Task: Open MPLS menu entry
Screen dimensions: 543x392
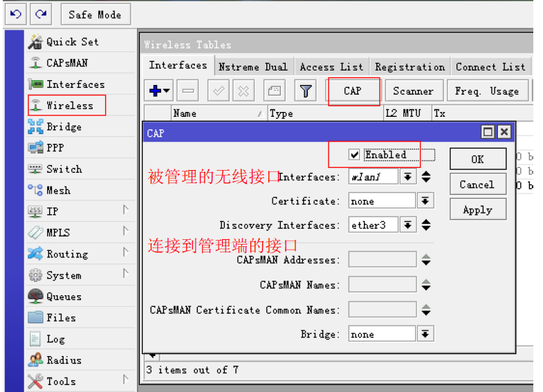Action: 82,232
